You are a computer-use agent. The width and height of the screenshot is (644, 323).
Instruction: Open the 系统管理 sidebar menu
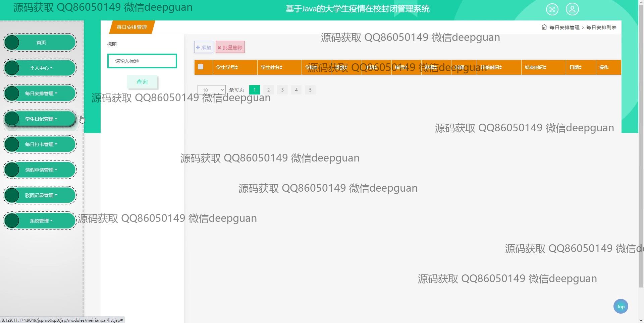[x=41, y=221]
